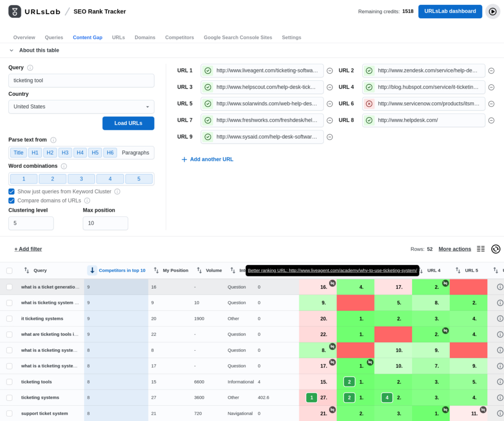Sort by Volume column arrows
Viewport: 504px width, 421px height.
199,271
